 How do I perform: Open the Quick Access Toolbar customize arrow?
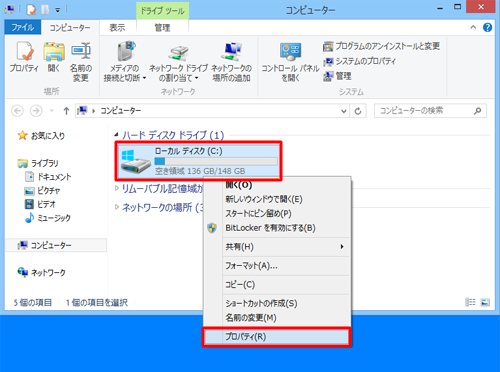coord(57,10)
